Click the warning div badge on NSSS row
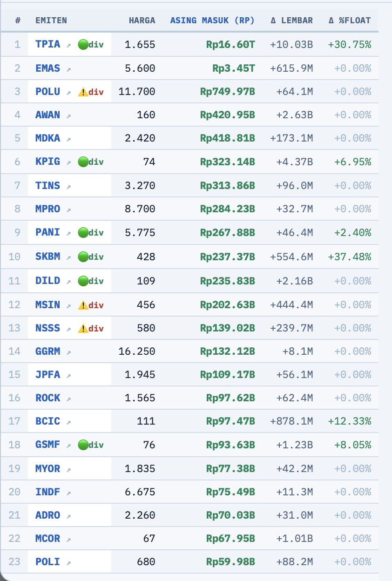This screenshot has width=392, height=581. 91,328
